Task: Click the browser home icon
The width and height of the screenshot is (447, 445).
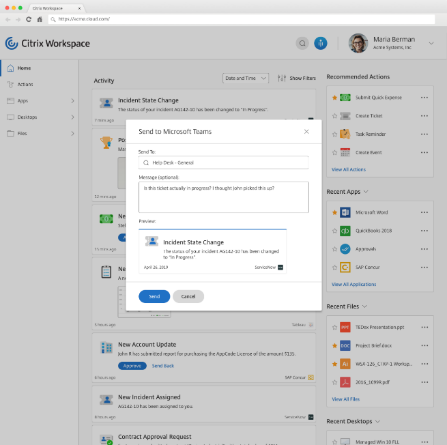Action: pos(40,19)
